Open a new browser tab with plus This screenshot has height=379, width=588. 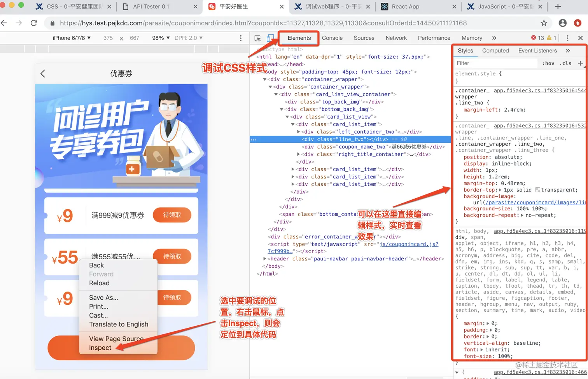coord(558,7)
